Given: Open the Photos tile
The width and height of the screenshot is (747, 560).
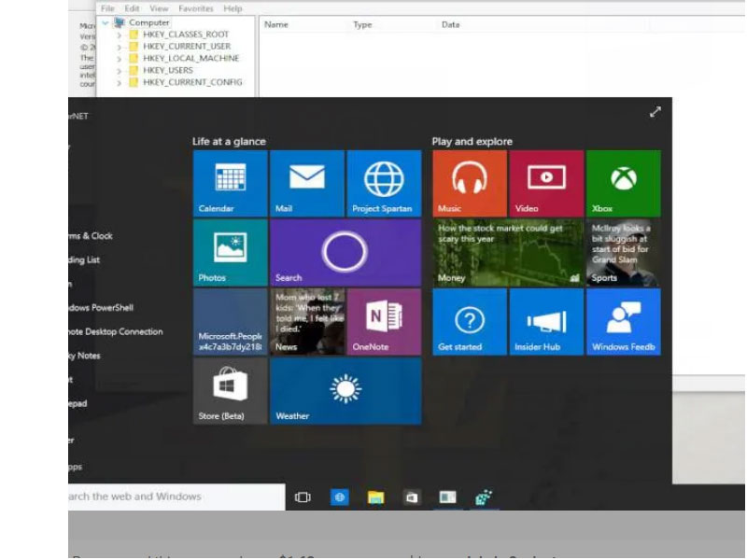Looking at the screenshot, I should [x=231, y=253].
